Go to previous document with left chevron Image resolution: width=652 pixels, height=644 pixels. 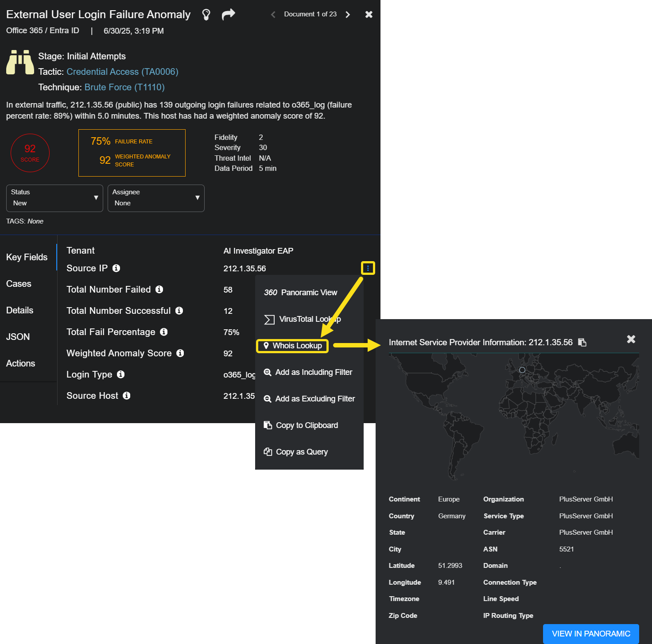tap(273, 15)
